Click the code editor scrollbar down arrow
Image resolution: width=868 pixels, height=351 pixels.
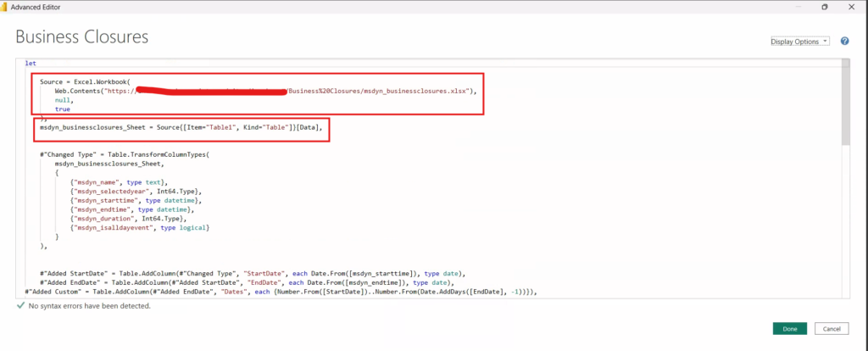click(x=845, y=293)
